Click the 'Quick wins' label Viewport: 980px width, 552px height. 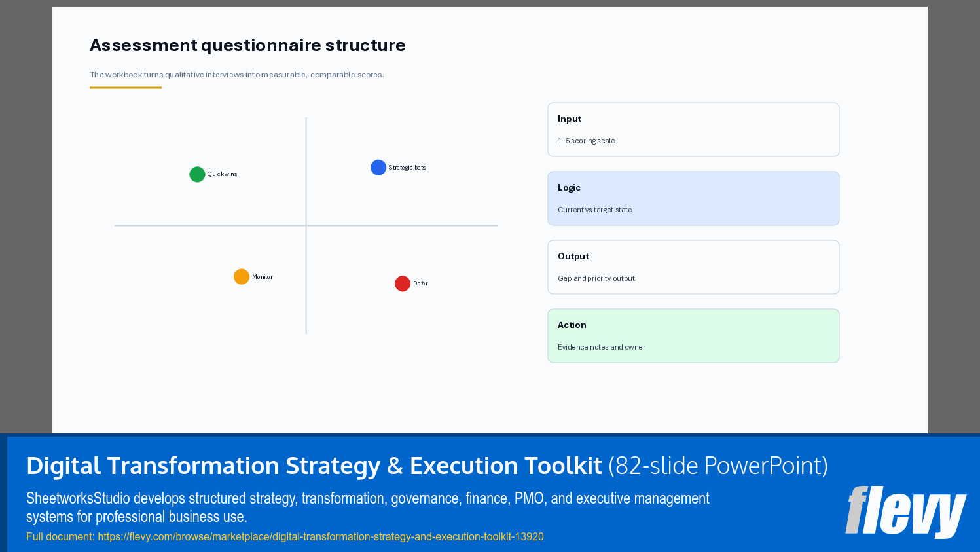click(222, 174)
